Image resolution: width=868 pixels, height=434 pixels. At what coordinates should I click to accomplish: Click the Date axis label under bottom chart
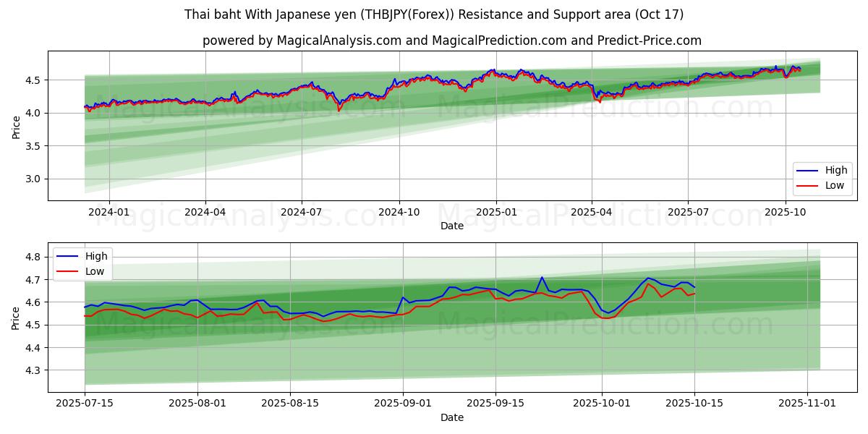point(452,417)
